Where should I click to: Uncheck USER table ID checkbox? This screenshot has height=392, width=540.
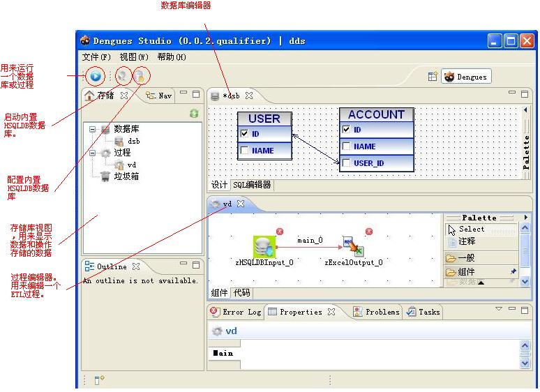pos(244,133)
